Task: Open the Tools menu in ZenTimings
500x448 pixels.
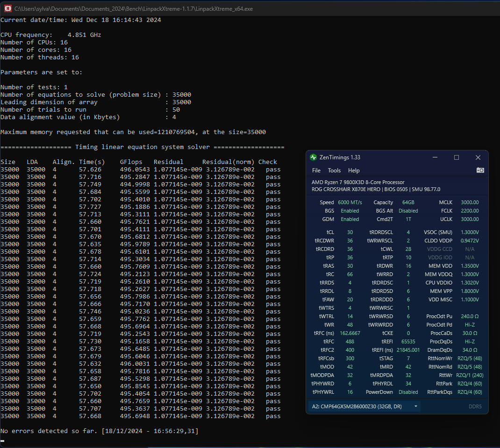Action: coord(334,171)
